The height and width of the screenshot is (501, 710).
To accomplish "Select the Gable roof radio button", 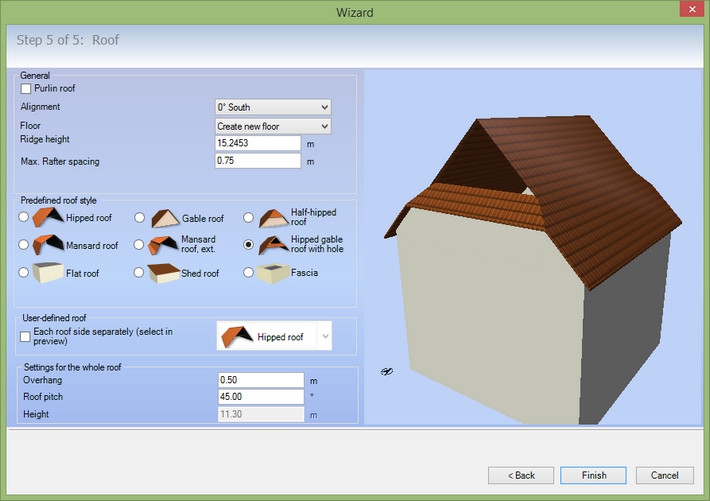I will tap(139, 218).
